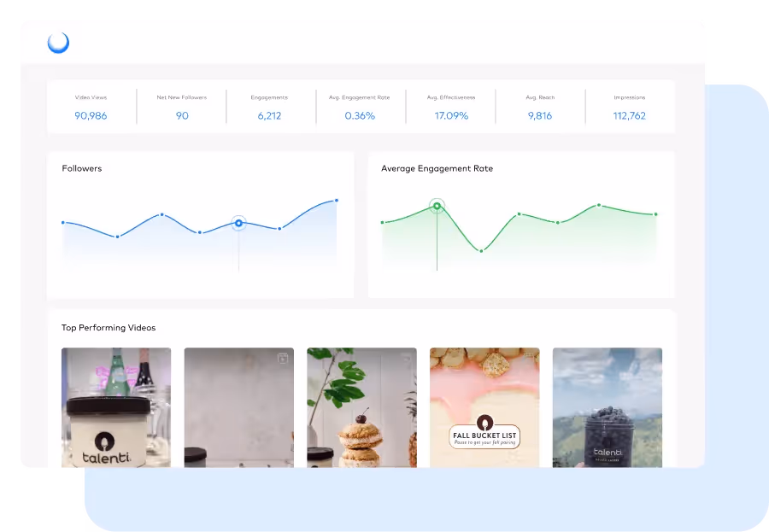This screenshot has height=532, width=769.
Task: Click the Avg. Effectiveness stat showing 17.09%
Action: click(x=450, y=107)
